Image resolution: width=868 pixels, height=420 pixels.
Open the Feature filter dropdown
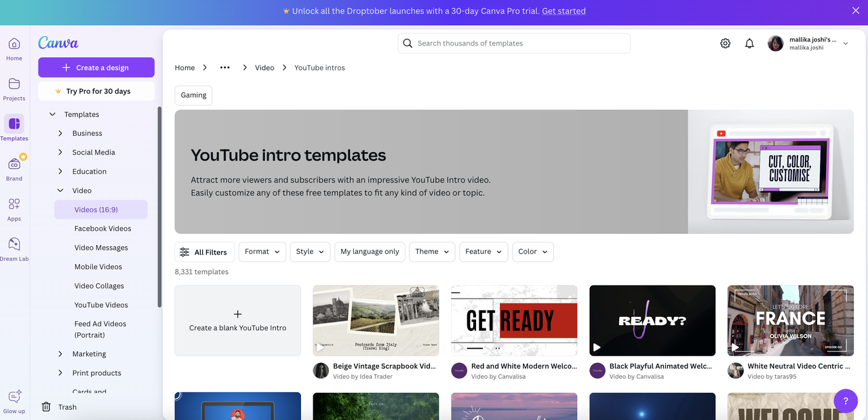click(x=484, y=252)
